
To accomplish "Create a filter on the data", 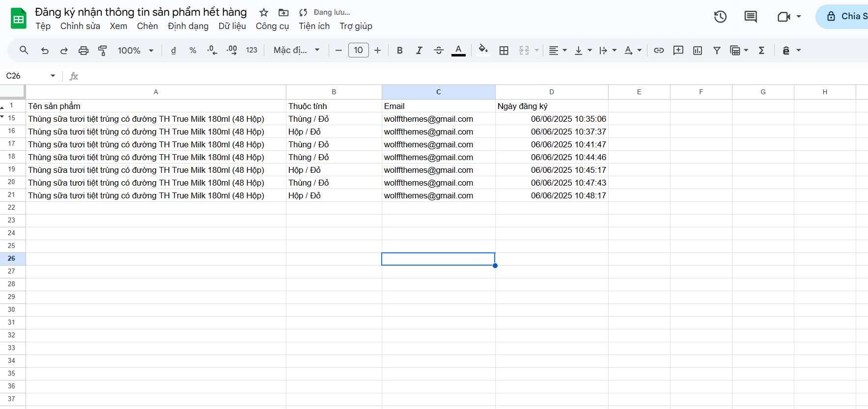I will [717, 50].
